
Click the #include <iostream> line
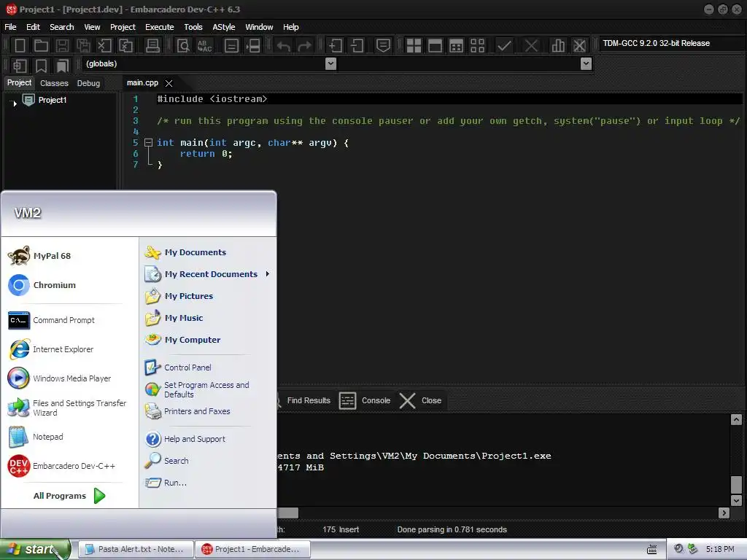[212, 99]
